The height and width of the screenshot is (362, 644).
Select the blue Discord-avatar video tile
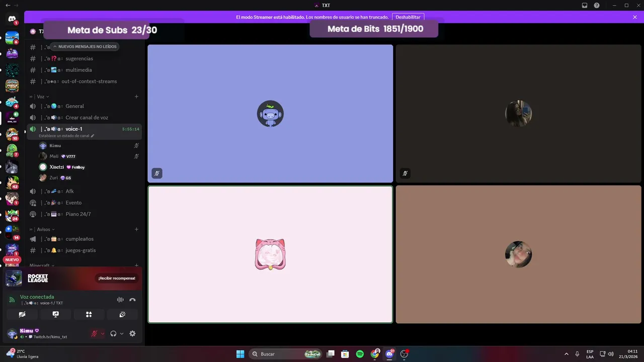[270, 114]
